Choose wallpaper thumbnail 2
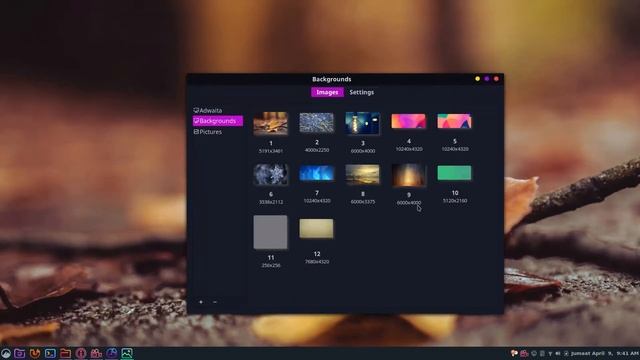 [316, 123]
